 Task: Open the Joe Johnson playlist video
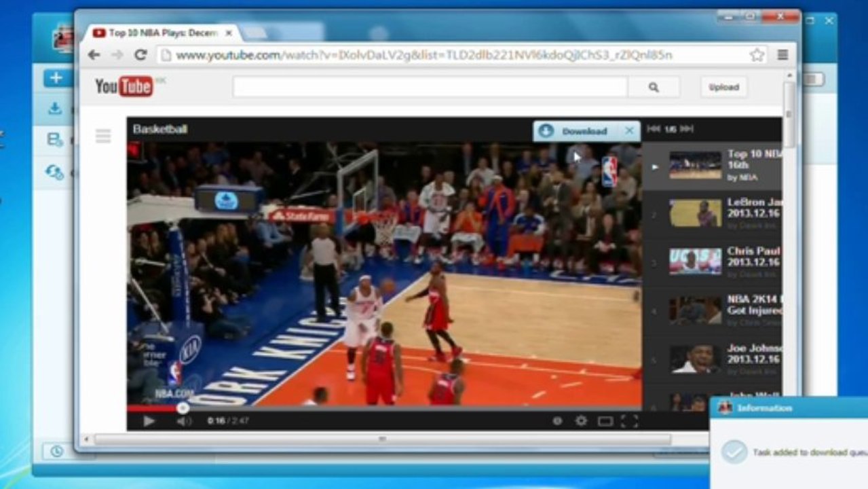coord(711,359)
